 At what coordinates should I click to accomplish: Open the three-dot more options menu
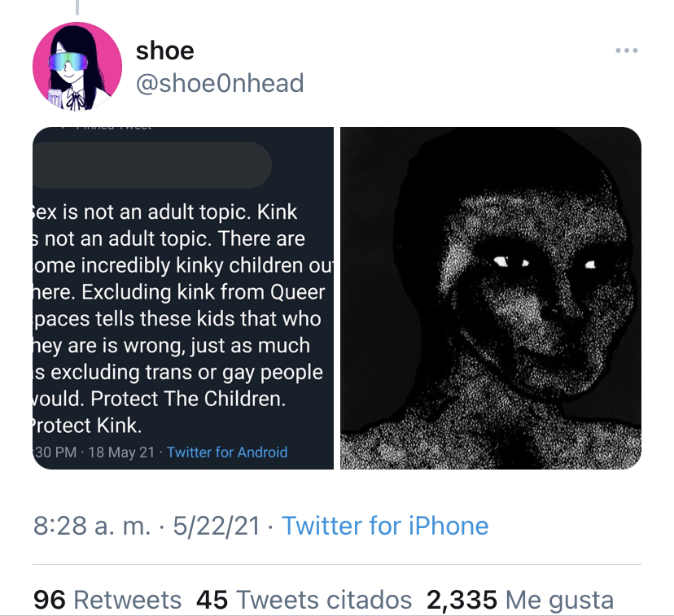[626, 50]
